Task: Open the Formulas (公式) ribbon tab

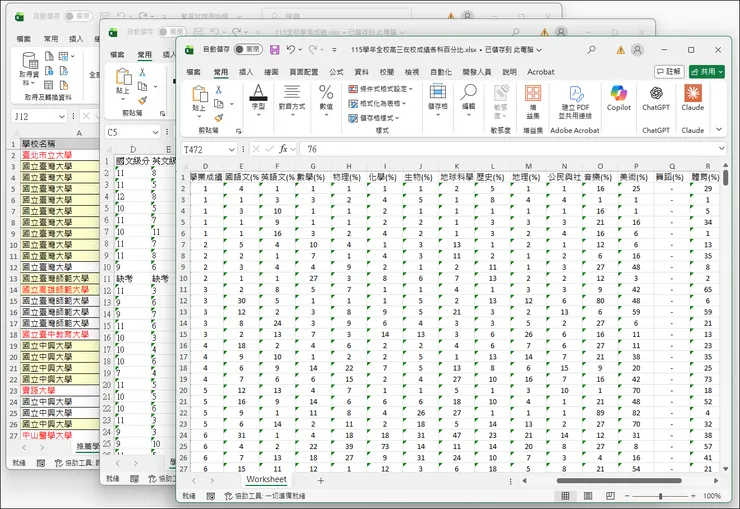Action: (336, 72)
